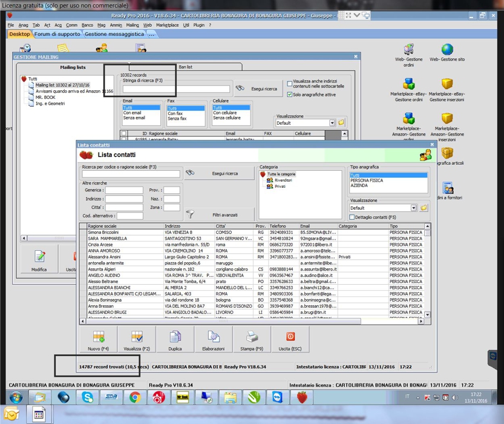Open the Elaborazioni icon
Image resolution: width=504 pixels, height=424 pixels.
[214, 337]
